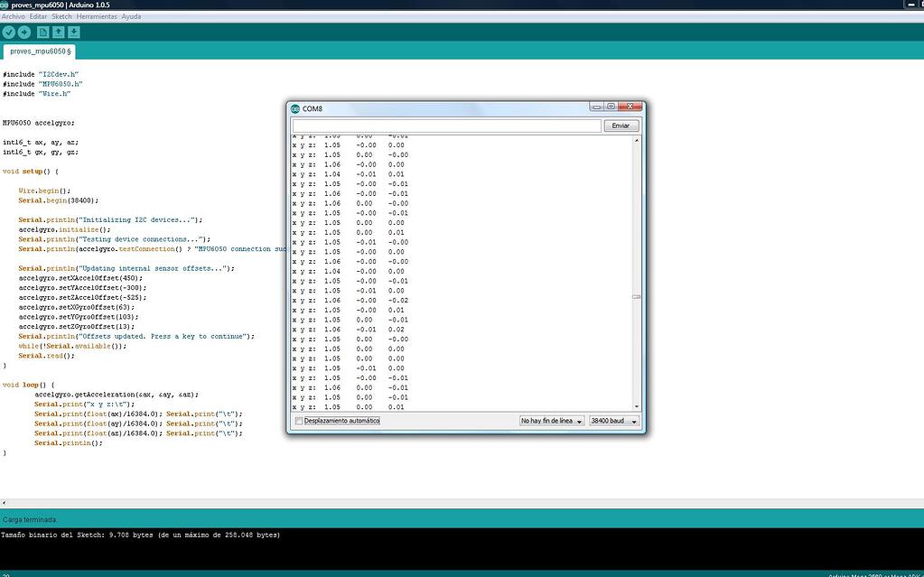This screenshot has height=577, width=924.
Task: Open the 'No hay fin de línea' dropdown
Action: click(552, 421)
